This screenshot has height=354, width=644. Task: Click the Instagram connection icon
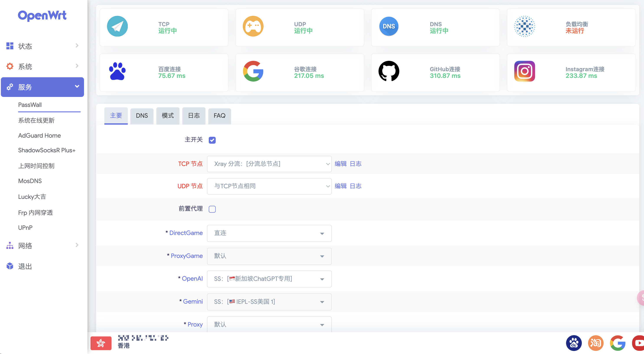(524, 71)
